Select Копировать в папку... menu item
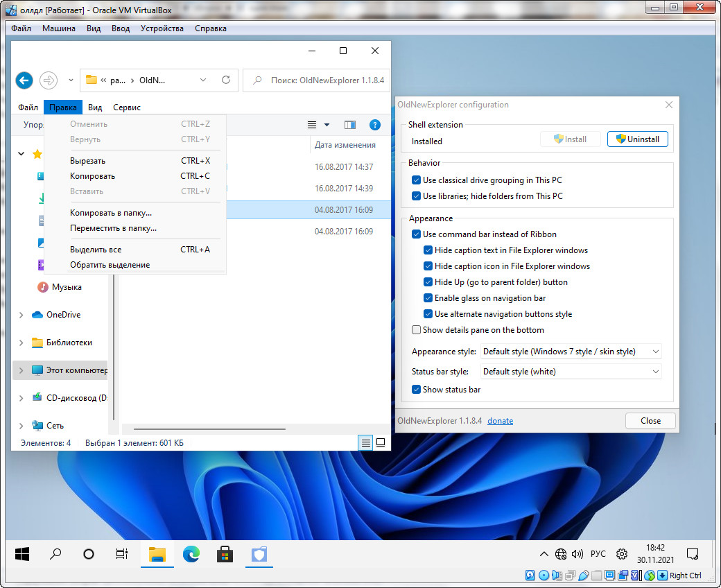Image resolution: width=721 pixels, height=588 pixels. [134, 213]
